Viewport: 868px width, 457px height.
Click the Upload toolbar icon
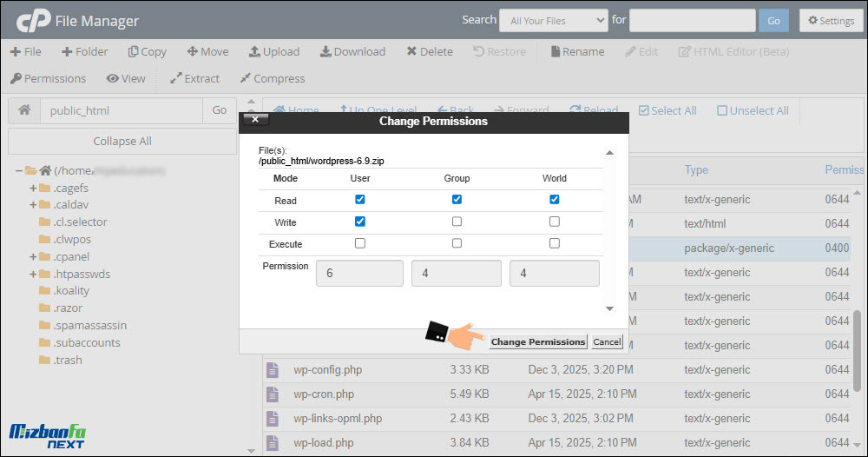pos(255,52)
